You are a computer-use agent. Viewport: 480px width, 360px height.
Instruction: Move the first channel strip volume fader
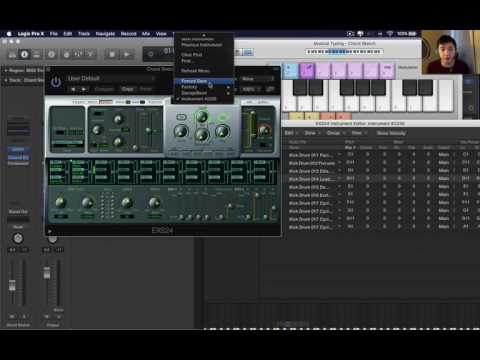click(x=12, y=285)
